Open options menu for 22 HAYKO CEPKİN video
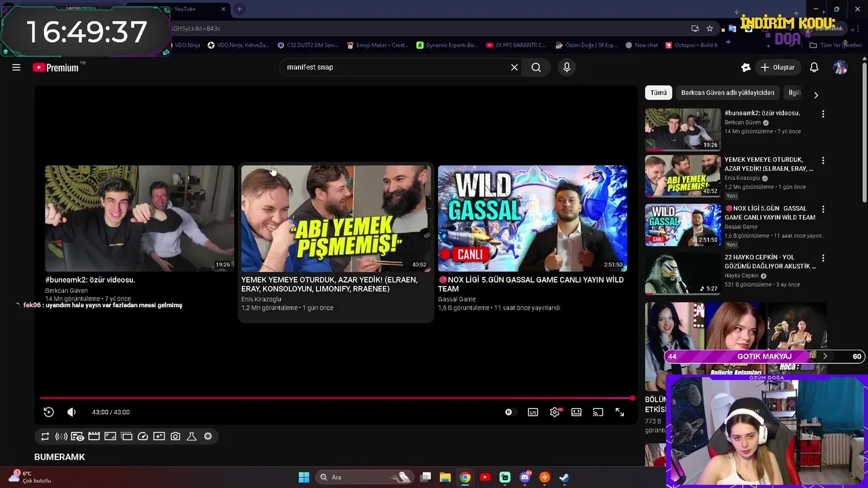The width and height of the screenshot is (868, 488). [823, 258]
